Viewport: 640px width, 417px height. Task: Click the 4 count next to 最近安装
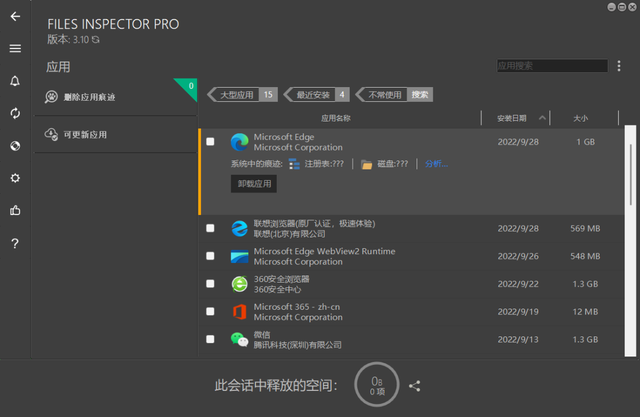point(342,95)
